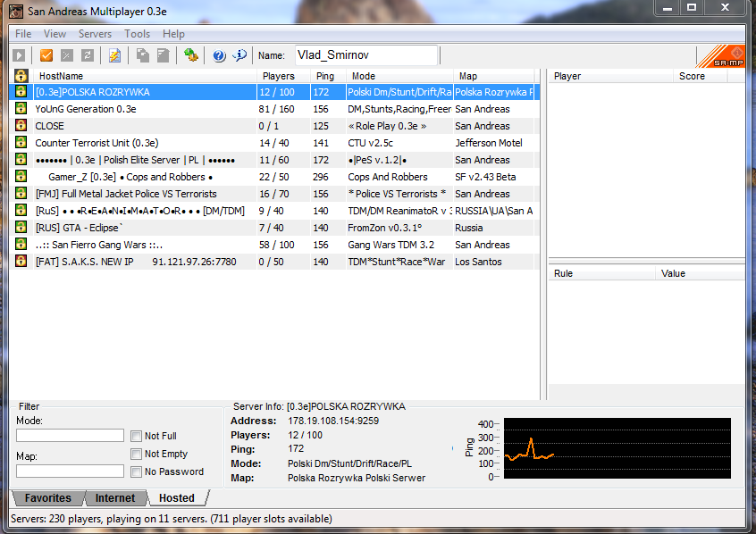Screen dimensions: 756x534
Task: Click the orange Add Server toolbar icon
Action: click(46, 55)
